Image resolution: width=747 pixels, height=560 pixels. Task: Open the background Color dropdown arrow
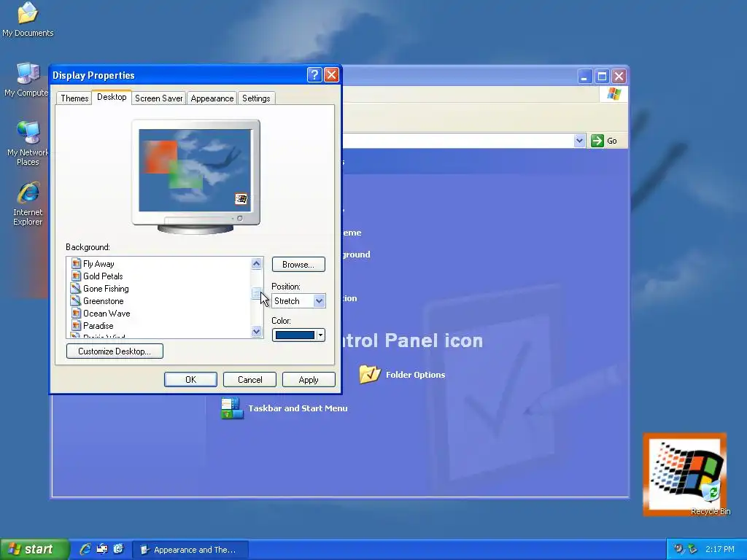pos(321,335)
